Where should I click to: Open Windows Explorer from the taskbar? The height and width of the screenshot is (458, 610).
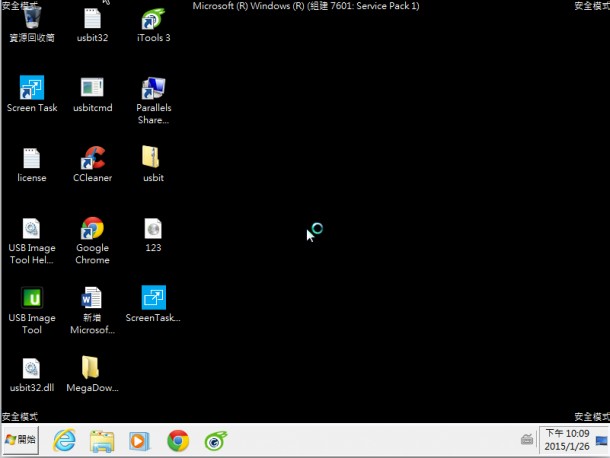pos(102,440)
